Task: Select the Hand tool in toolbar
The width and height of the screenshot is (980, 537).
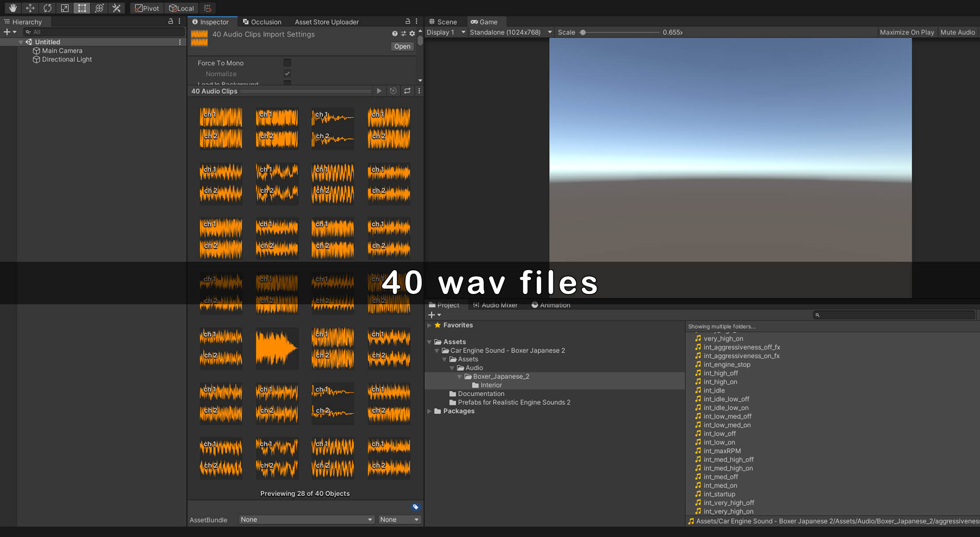Action: tap(13, 8)
